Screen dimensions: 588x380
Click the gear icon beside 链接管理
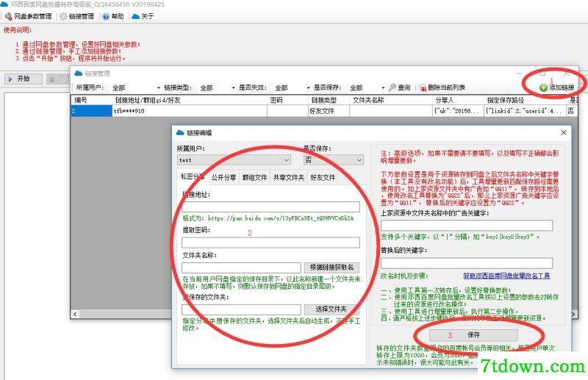pyautogui.click(x=63, y=16)
